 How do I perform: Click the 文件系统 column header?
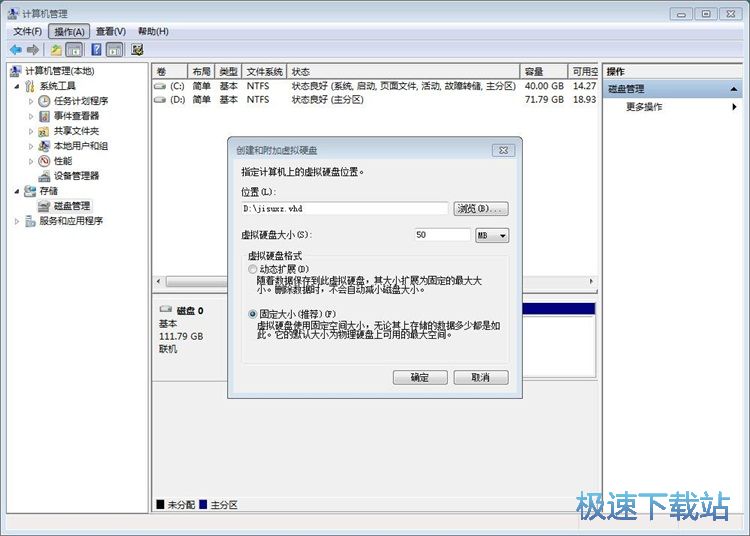[x=265, y=72]
